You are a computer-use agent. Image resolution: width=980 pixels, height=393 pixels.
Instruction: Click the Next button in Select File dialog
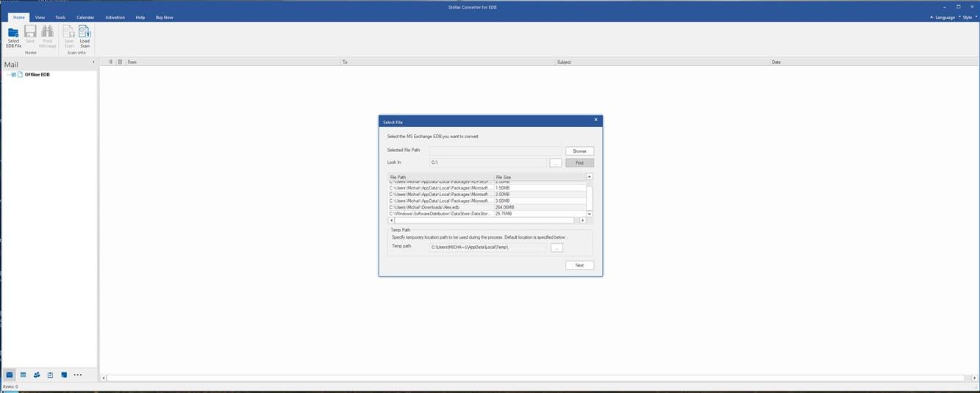pyautogui.click(x=579, y=265)
